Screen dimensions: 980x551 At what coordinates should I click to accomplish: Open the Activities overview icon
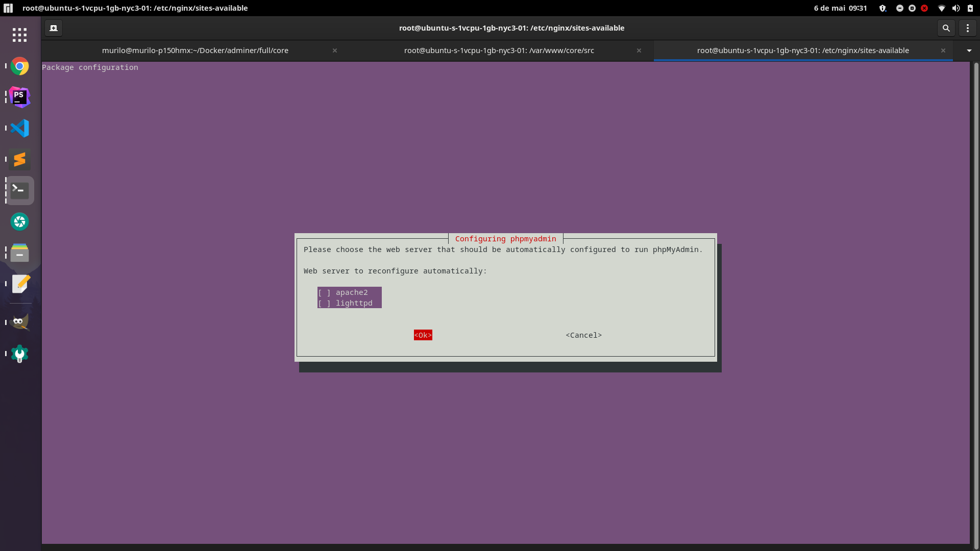click(x=8, y=8)
